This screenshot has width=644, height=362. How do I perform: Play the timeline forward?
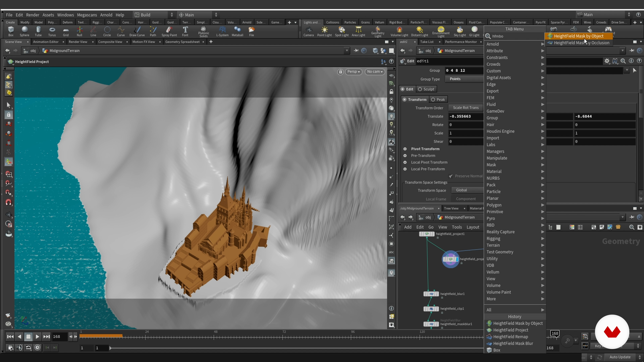point(37,337)
